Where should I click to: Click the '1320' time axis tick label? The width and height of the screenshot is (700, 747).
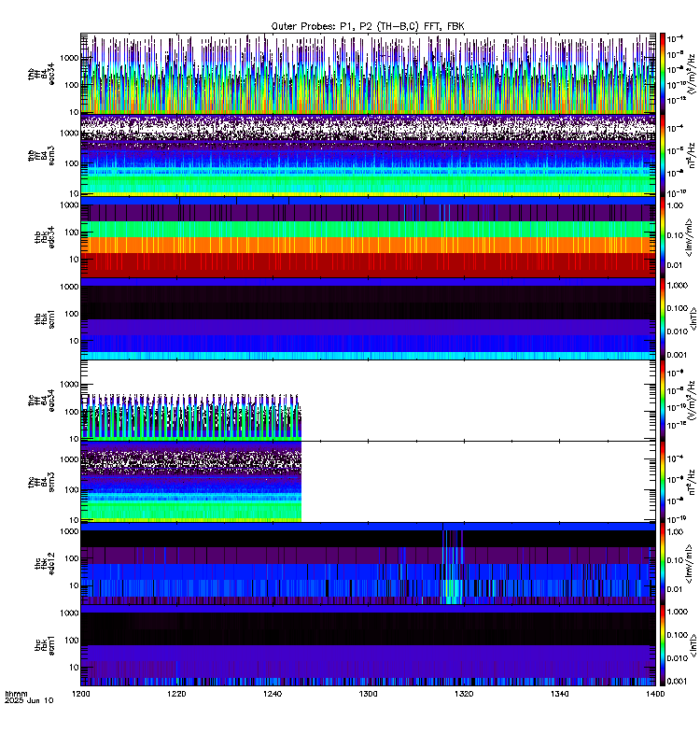[x=464, y=694]
